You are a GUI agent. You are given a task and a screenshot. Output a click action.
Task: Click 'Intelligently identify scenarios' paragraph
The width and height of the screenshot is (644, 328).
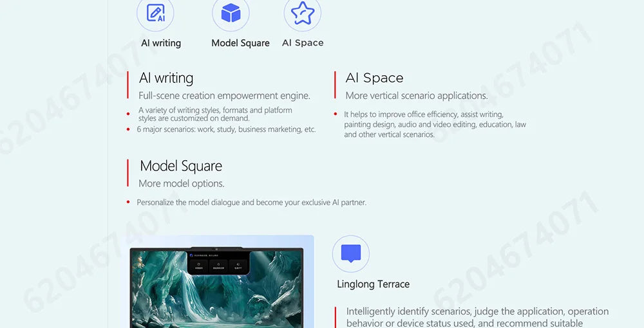pos(477,317)
